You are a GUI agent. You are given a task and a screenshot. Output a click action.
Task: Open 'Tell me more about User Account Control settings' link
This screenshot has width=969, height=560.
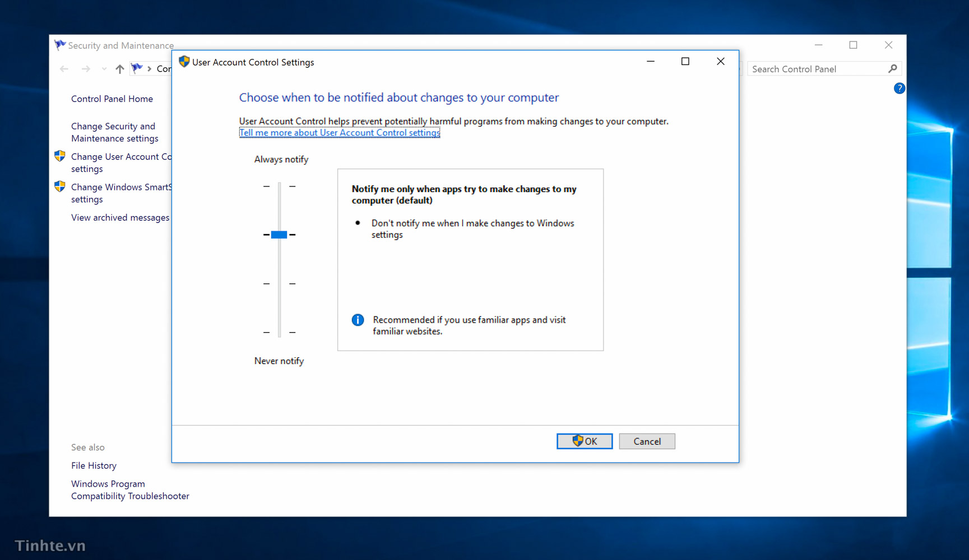click(340, 133)
